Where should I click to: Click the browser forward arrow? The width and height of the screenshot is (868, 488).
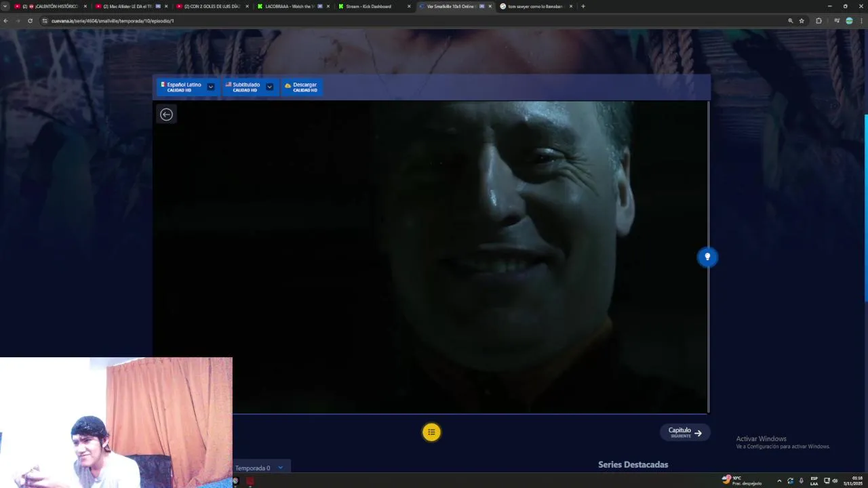pyautogui.click(x=18, y=20)
